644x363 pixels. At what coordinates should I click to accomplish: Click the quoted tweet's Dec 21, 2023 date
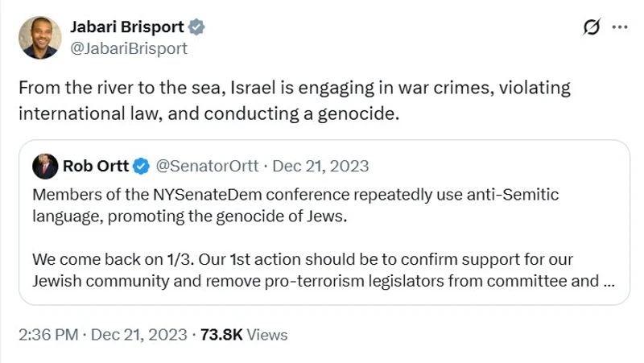coord(320,167)
